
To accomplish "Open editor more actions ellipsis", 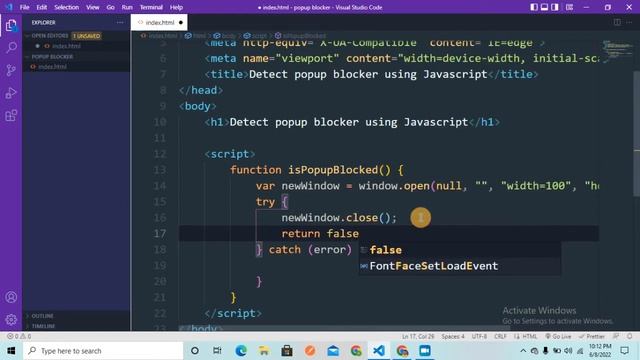I will [x=629, y=22].
